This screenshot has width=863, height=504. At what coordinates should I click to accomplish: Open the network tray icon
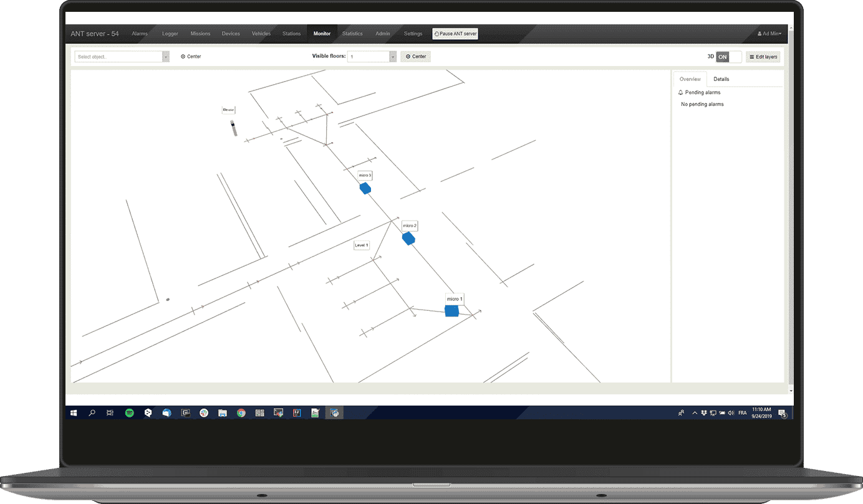[713, 413]
